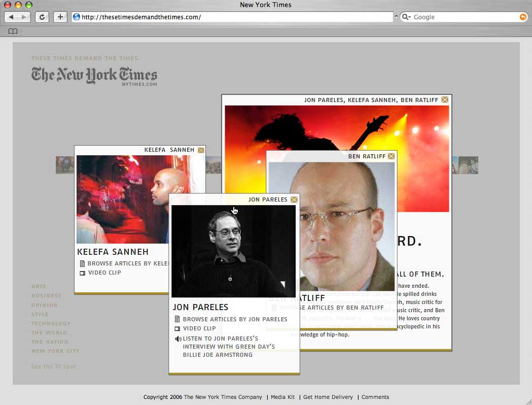Viewport: 532px width, 405px height.
Task: Select the Arts section in sidebar
Action: click(39, 287)
